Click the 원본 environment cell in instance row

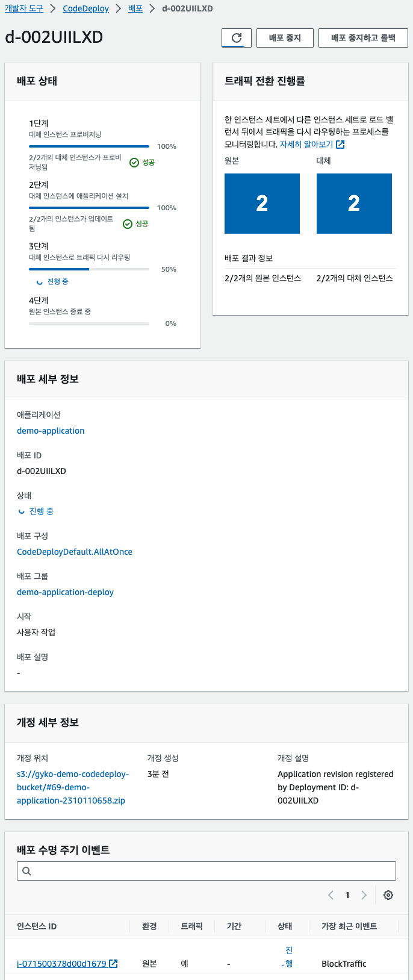[x=149, y=964]
